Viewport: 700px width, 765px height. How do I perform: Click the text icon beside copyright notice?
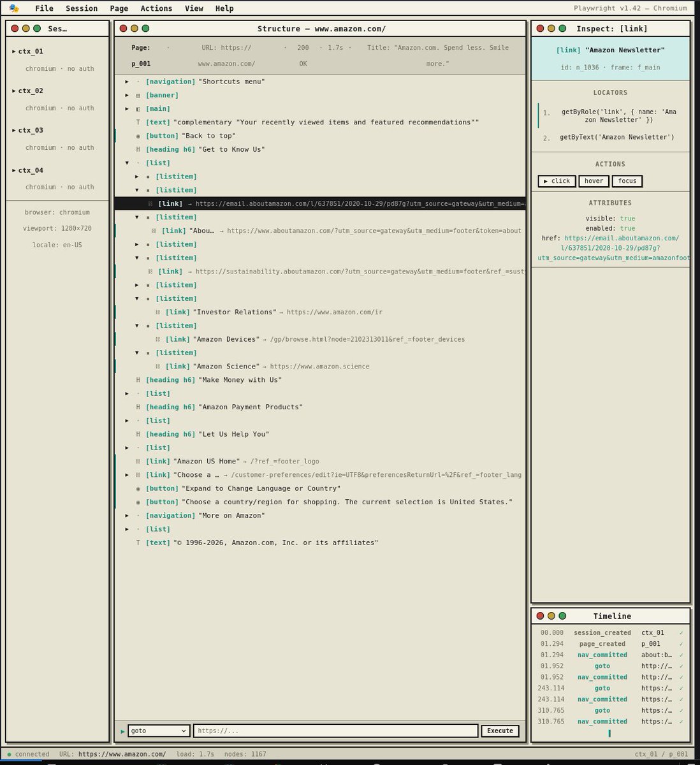[138, 543]
